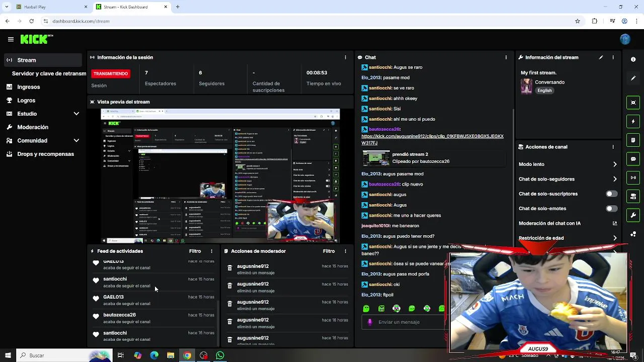Screen dimensions: 644x362
Task: Expand the Modo lento options
Action: point(615,164)
